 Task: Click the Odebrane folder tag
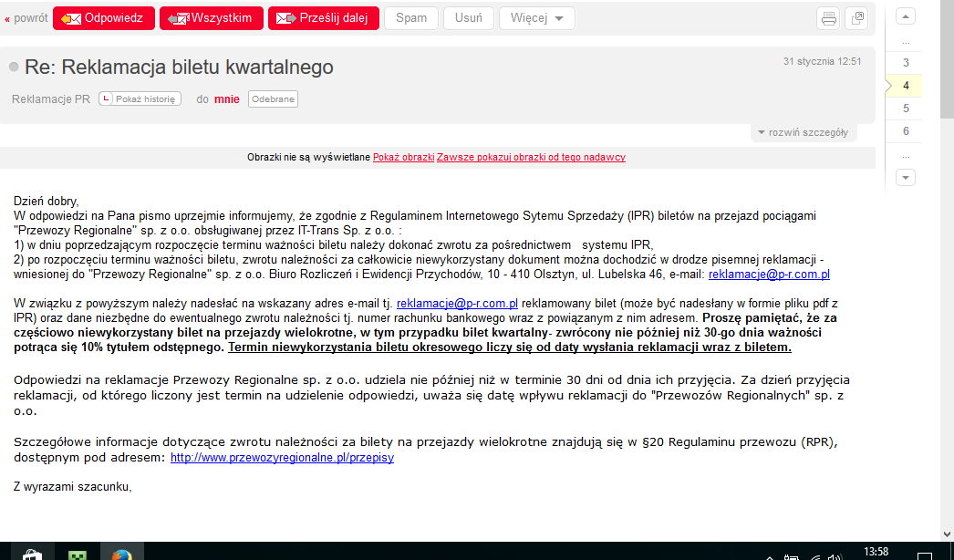click(274, 99)
